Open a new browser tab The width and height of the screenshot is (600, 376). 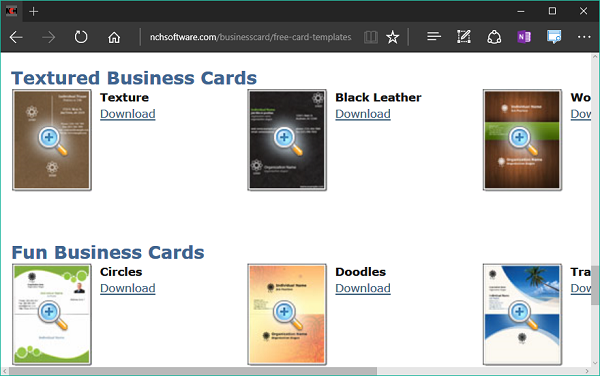(x=34, y=11)
